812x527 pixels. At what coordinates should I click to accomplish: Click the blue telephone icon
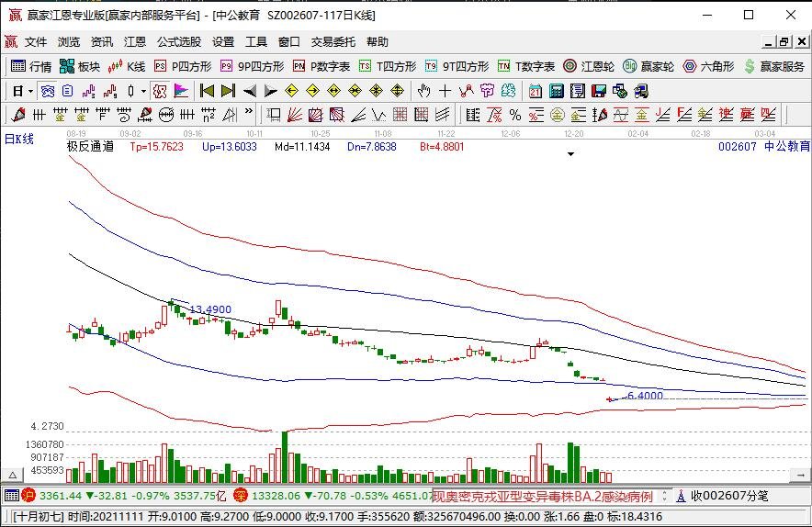[48, 92]
